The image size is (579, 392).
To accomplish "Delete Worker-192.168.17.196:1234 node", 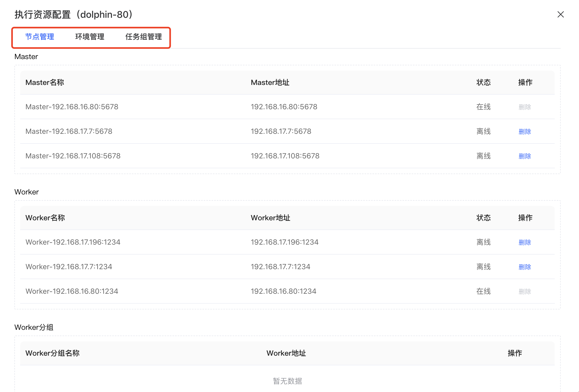I will coord(525,242).
